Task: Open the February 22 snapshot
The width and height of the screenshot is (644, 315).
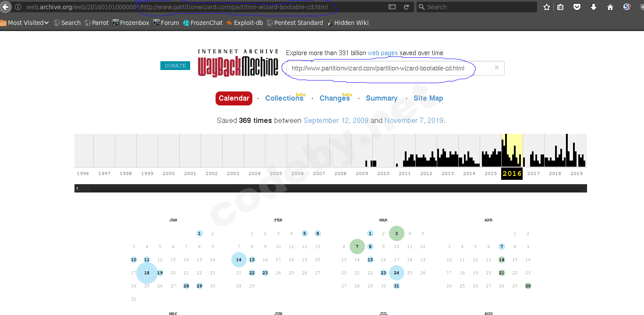Action: pos(252,273)
